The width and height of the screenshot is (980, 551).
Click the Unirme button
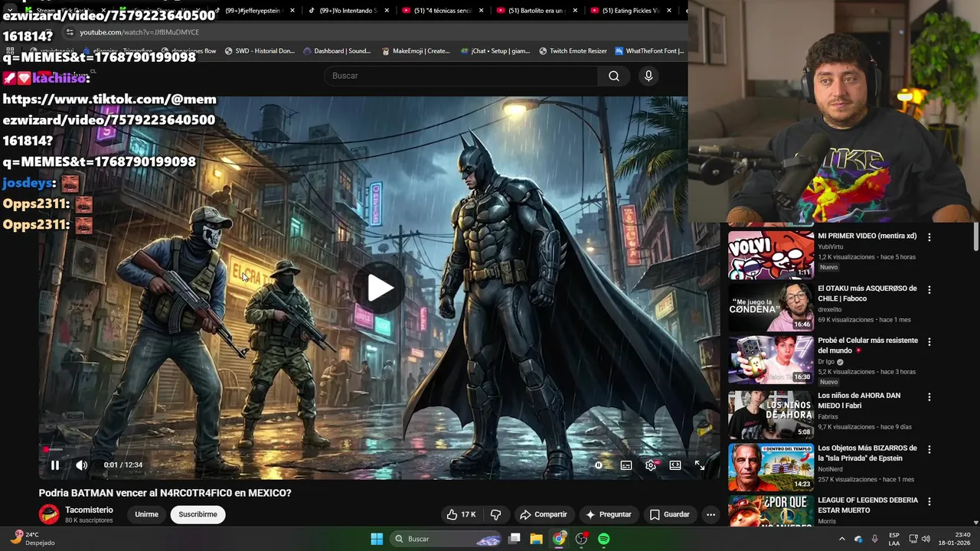click(146, 514)
